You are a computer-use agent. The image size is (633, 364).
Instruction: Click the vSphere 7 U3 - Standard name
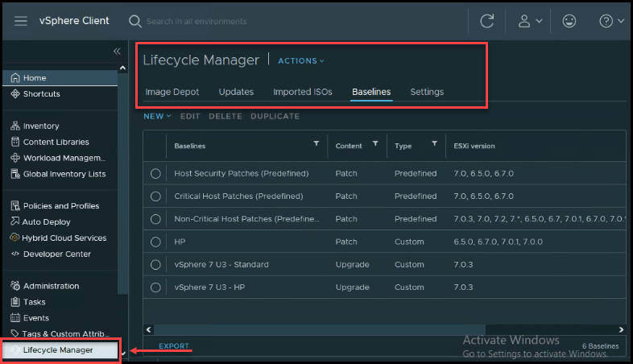tap(221, 265)
